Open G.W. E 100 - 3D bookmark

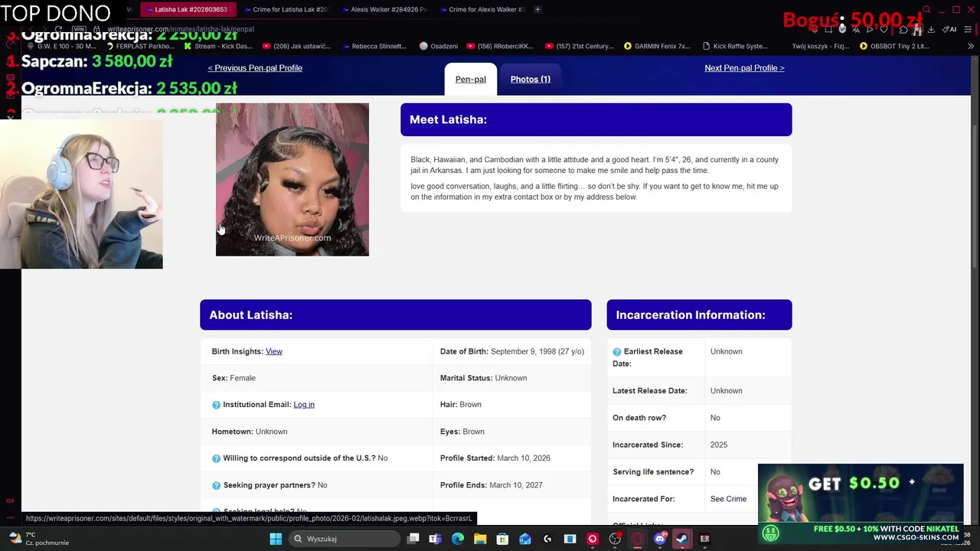[x=61, y=46]
